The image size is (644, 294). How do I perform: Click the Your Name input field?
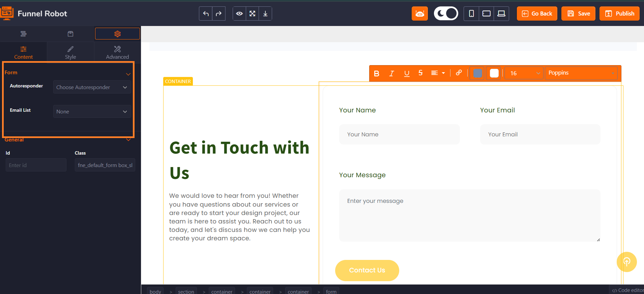(x=400, y=134)
